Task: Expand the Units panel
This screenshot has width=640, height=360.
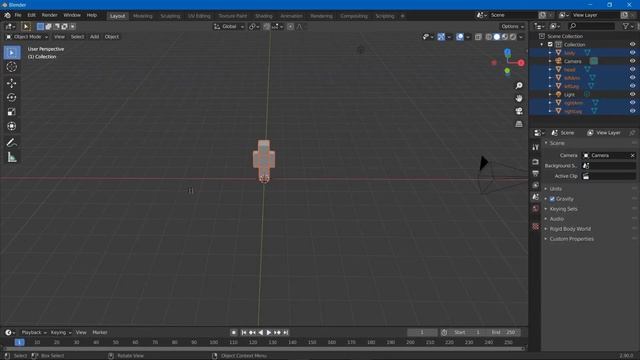Action: tap(556, 189)
